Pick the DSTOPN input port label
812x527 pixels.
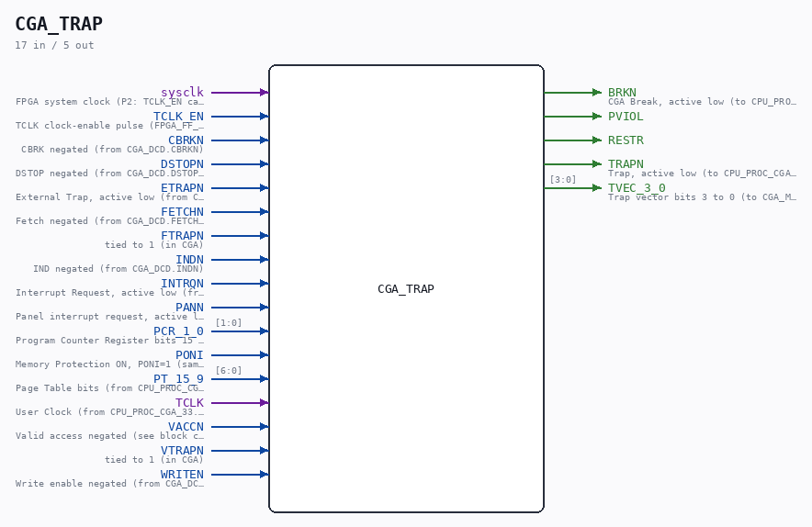[x=182, y=163]
